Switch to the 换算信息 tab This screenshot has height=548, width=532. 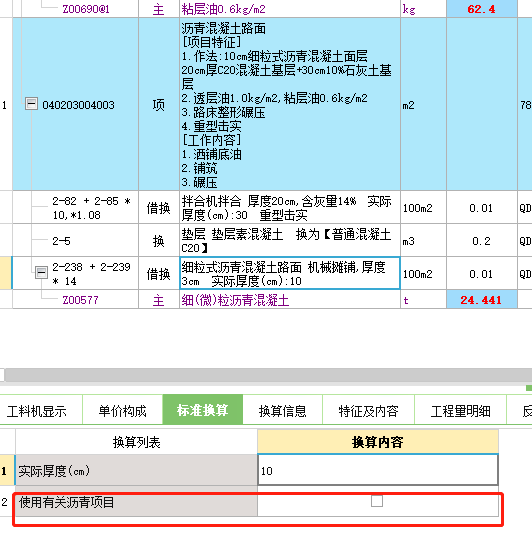282,411
